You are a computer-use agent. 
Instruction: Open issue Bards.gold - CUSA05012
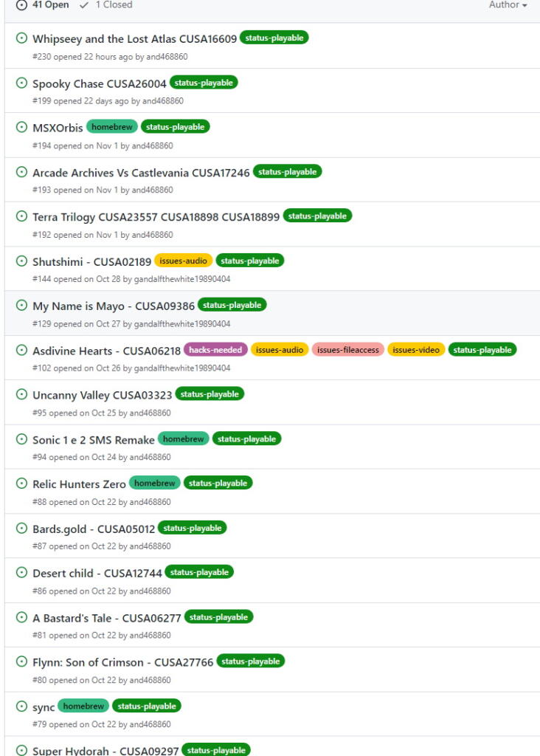coord(94,529)
